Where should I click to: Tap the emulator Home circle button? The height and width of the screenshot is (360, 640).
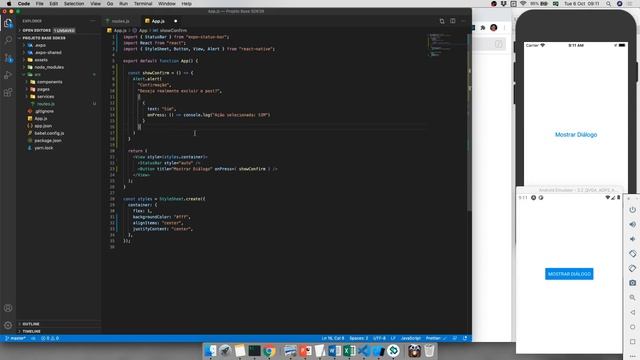pyautogui.click(x=632, y=327)
